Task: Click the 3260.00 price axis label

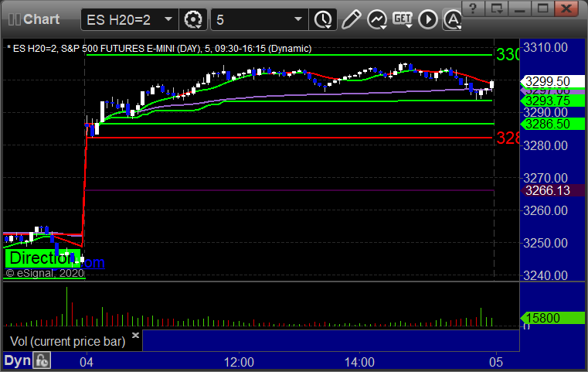Action: [x=546, y=210]
